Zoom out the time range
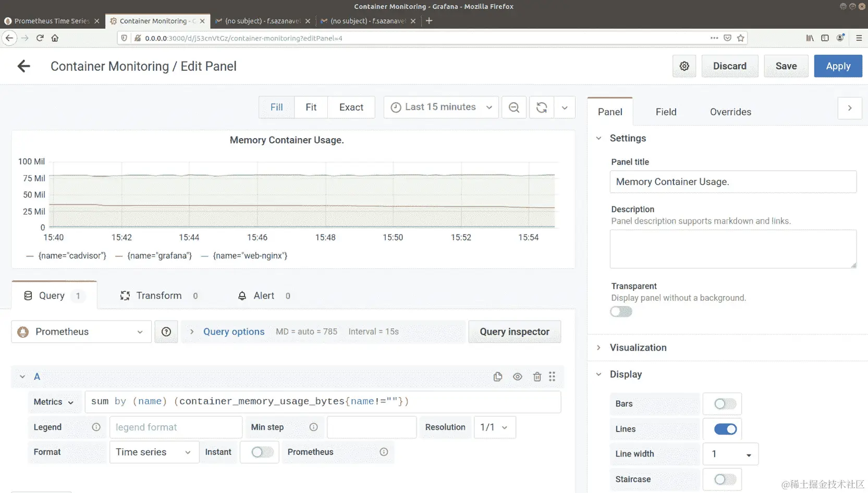The width and height of the screenshot is (868, 493). coord(514,107)
